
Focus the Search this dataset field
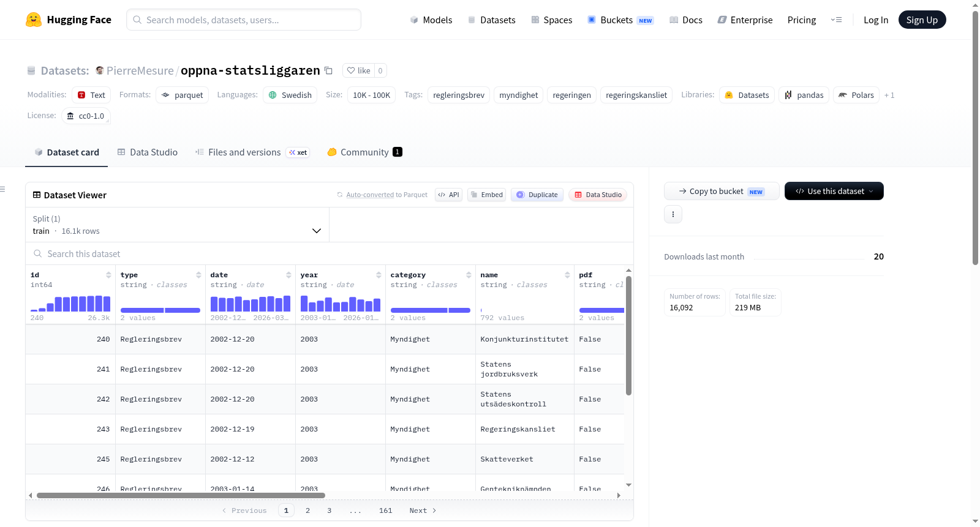tap(330, 253)
